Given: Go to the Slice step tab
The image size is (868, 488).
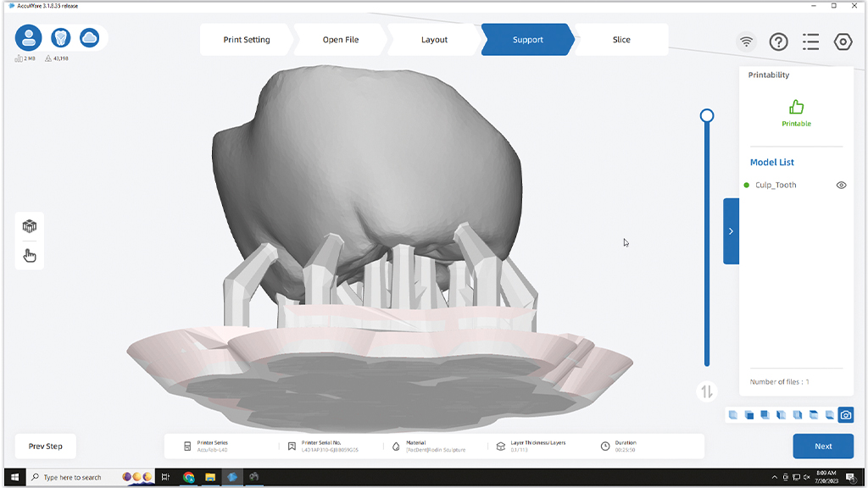Looking at the screenshot, I should click(x=621, y=40).
